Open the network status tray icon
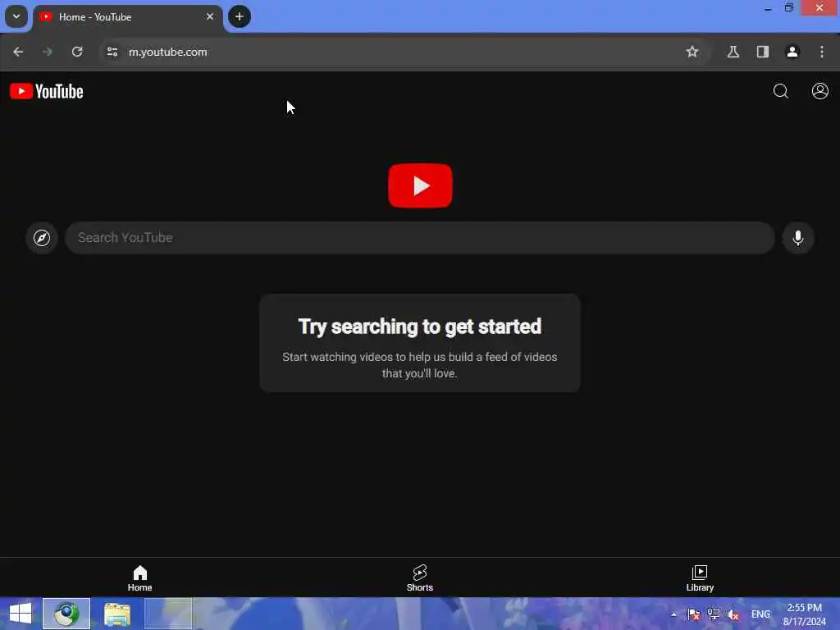Screen dimensions: 840x630 (714, 614)
